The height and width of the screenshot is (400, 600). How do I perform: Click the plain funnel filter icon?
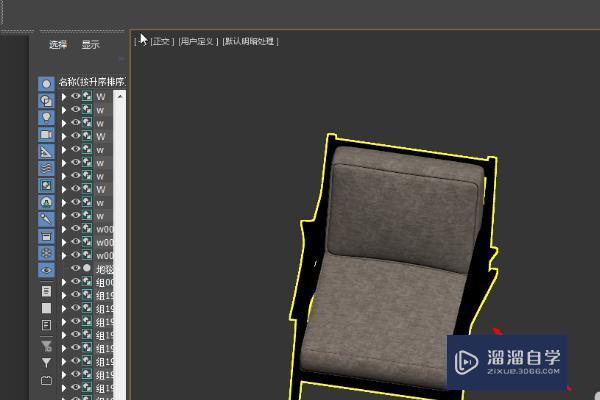pyautogui.click(x=46, y=362)
